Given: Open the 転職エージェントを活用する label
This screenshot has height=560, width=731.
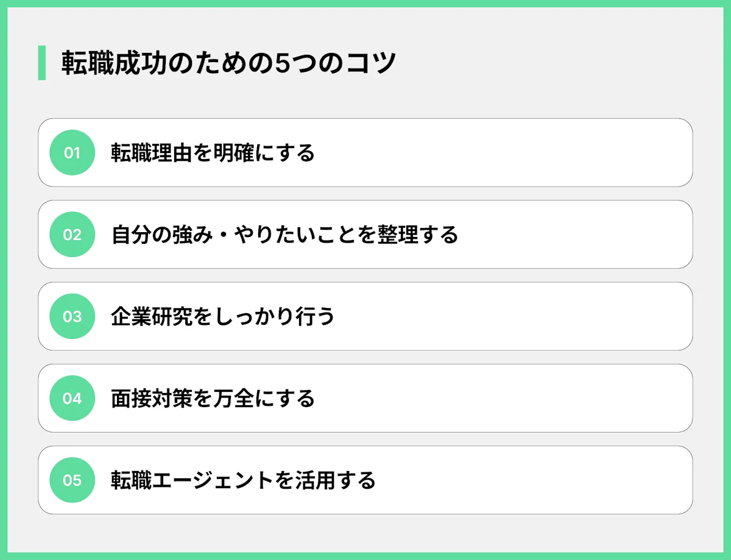Looking at the screenshot, I should point(243,480).
